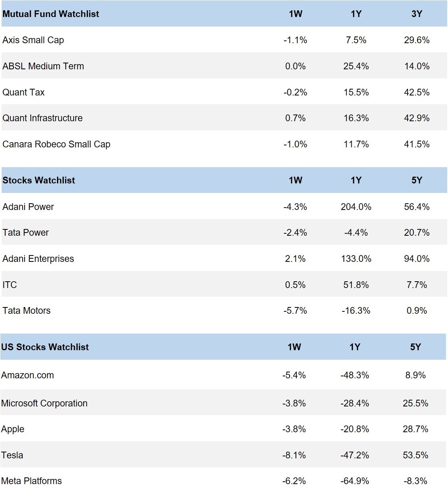
Task: Click 5Y column header in US Stocks table
Action: 415,347
